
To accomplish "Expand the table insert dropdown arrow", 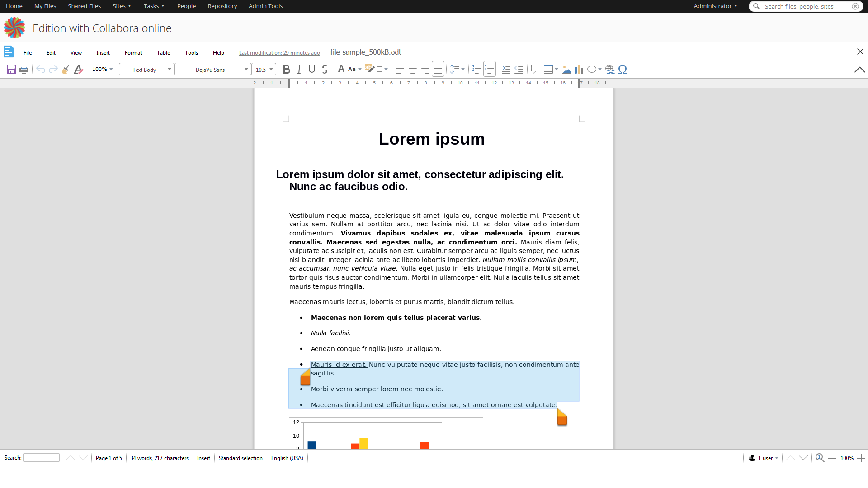I will pyautogui.click(x=557, y=69).
